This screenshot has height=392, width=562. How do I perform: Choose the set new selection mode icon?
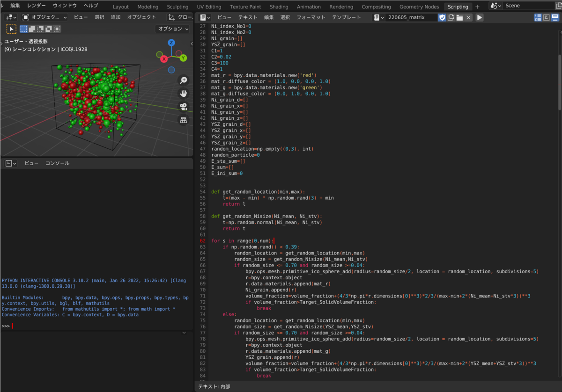(23, 29)
